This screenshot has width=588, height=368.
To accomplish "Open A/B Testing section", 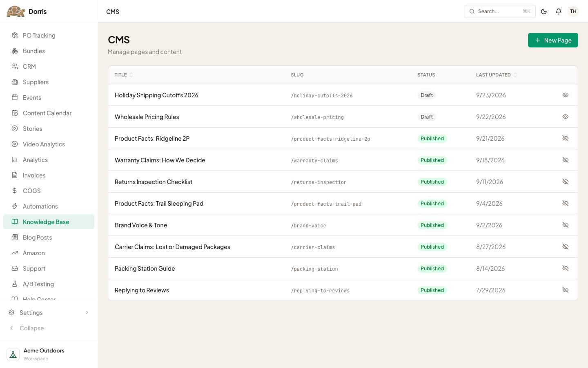I will [49, 284].
